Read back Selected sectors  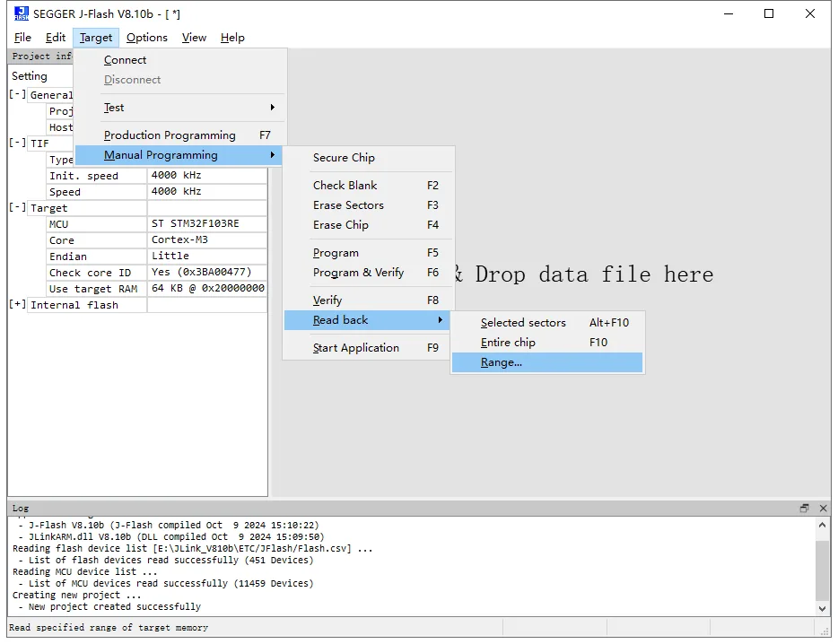tap(547, 323)
